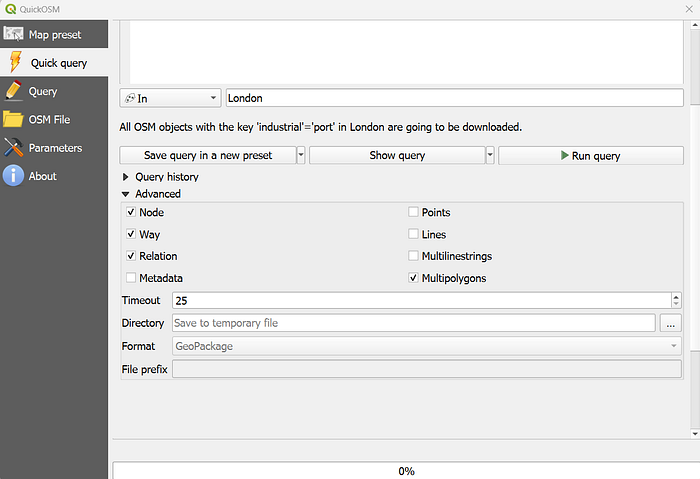Enable the Lines output checkbox
This screenshot has width=700, height=479.
(413, 234)
